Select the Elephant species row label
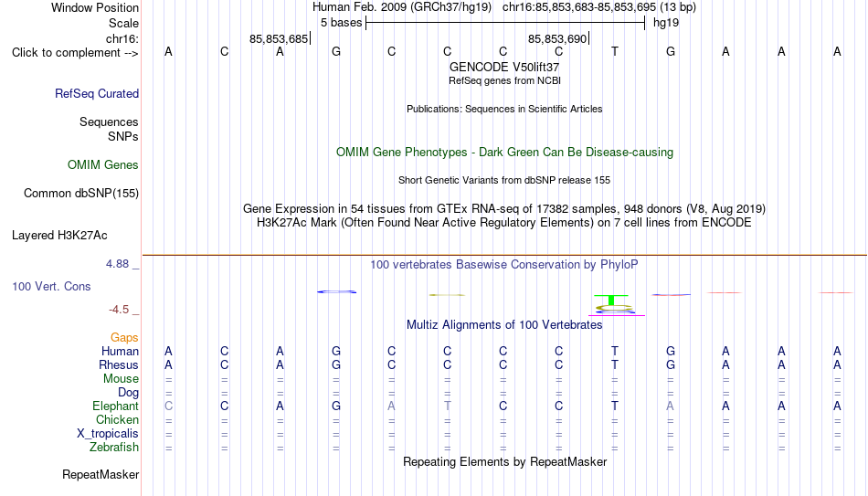This screenshot has width=868, height=496. (x=116, y=406)
